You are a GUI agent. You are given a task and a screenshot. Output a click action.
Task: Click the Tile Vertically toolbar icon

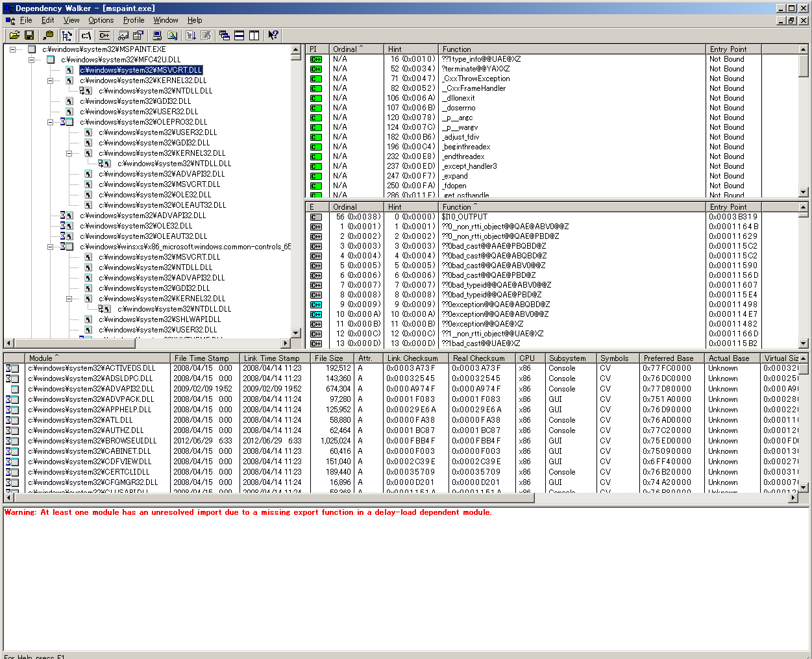pyautogui.click(x=254, y=36)
